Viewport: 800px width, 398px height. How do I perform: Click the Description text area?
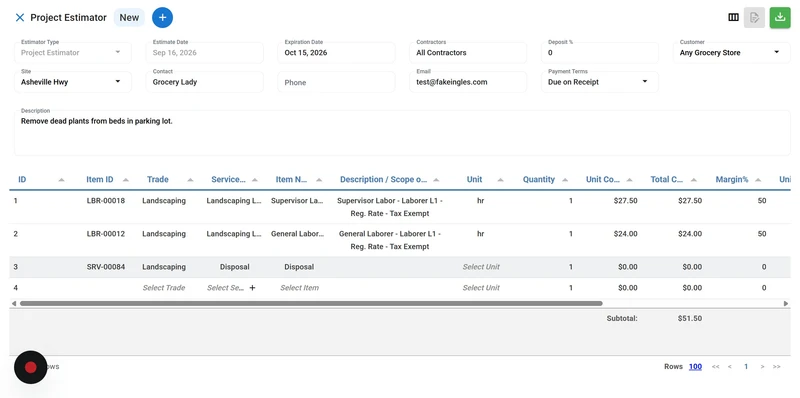click(402, 133)
